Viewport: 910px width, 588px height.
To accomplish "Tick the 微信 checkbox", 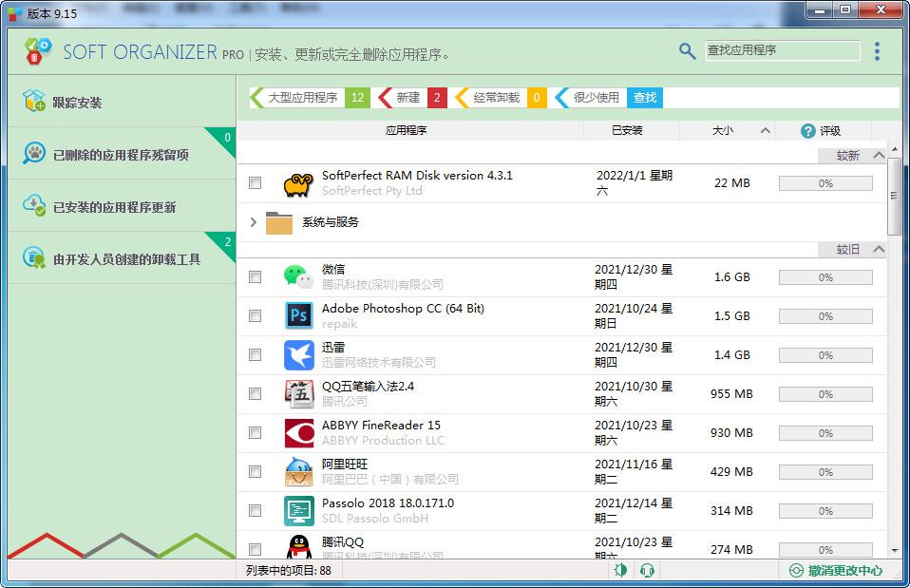I will click(x=255, y=276).
